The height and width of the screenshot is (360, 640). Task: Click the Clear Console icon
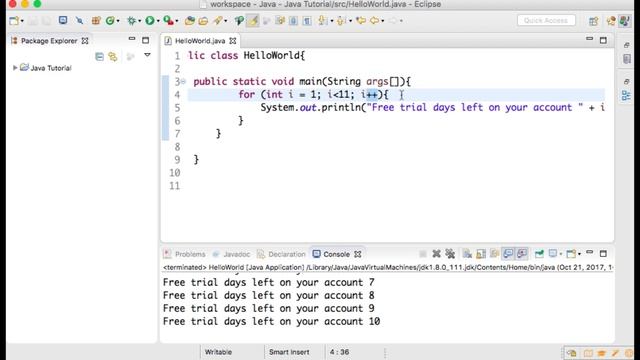pos(467,254)
